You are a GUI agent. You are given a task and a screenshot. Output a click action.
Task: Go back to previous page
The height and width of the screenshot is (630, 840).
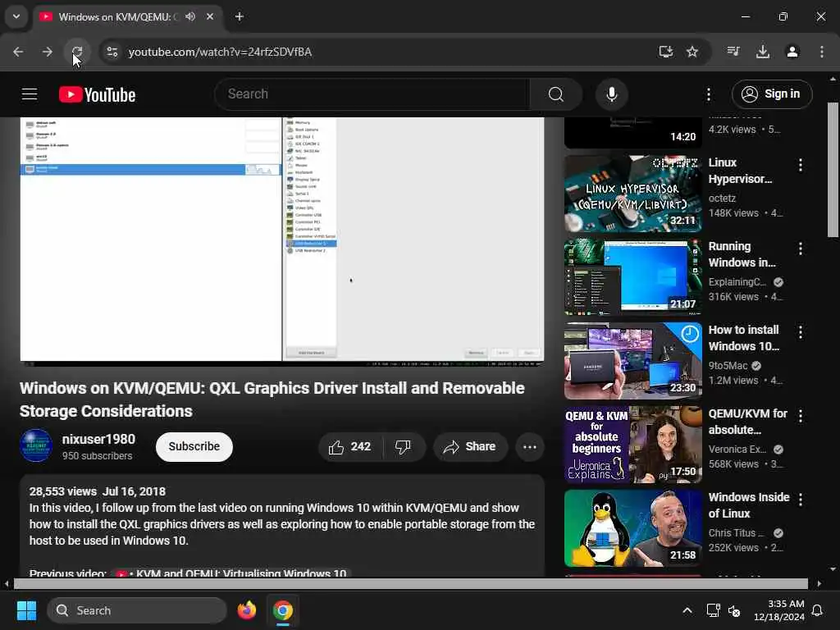[x=18, y=52]
